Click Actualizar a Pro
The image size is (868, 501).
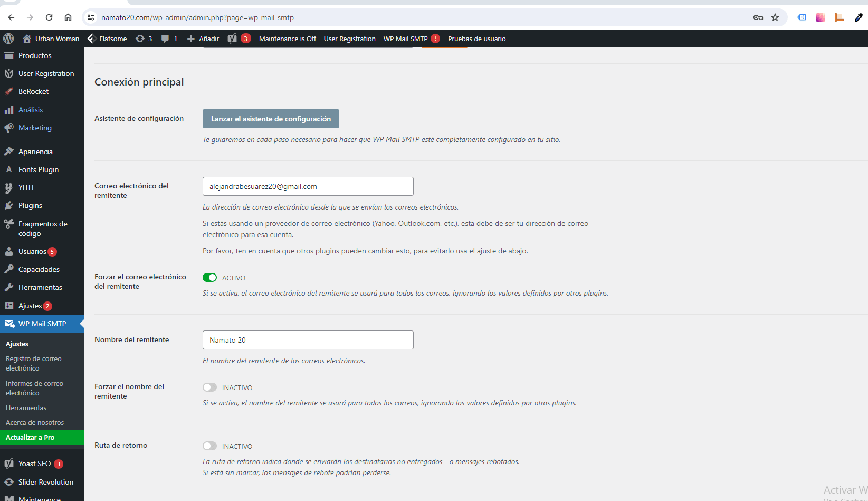42,437
